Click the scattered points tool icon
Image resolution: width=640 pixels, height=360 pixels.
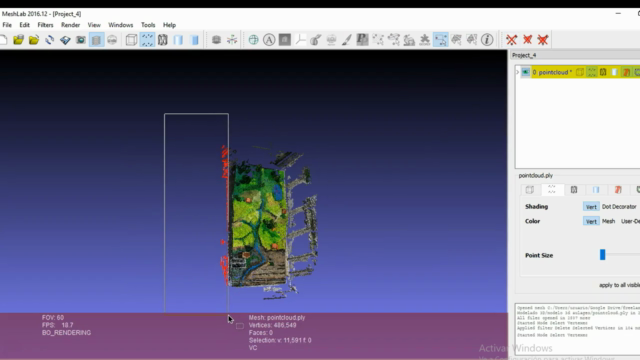coord(378,40)
